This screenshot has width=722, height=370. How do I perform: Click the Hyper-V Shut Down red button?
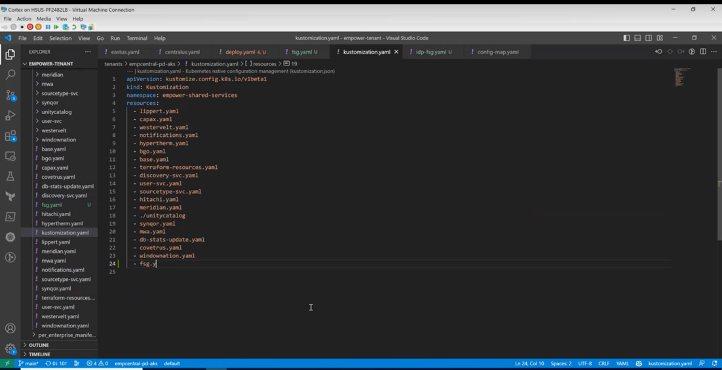click(30, 27)
